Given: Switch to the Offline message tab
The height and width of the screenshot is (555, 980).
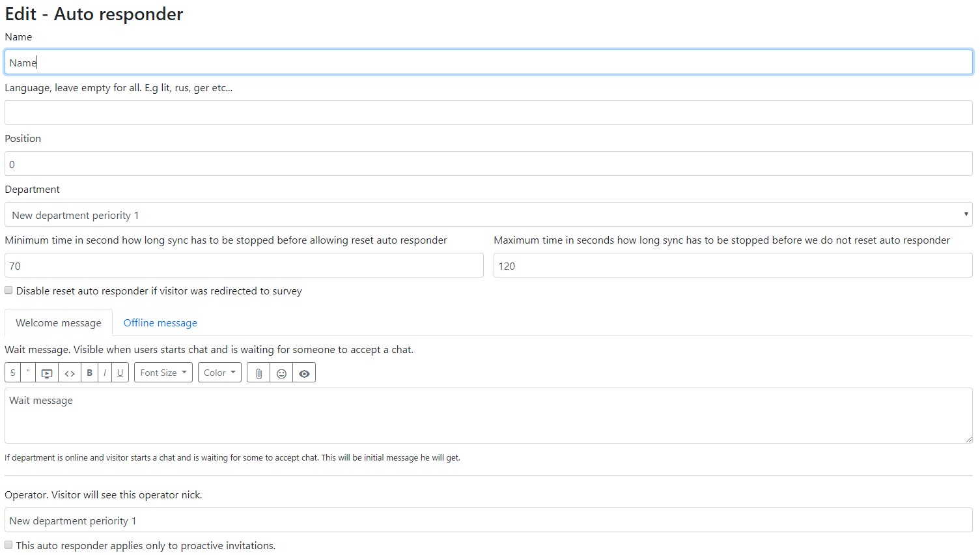Looking at the screenshot, I should point(160,322).
